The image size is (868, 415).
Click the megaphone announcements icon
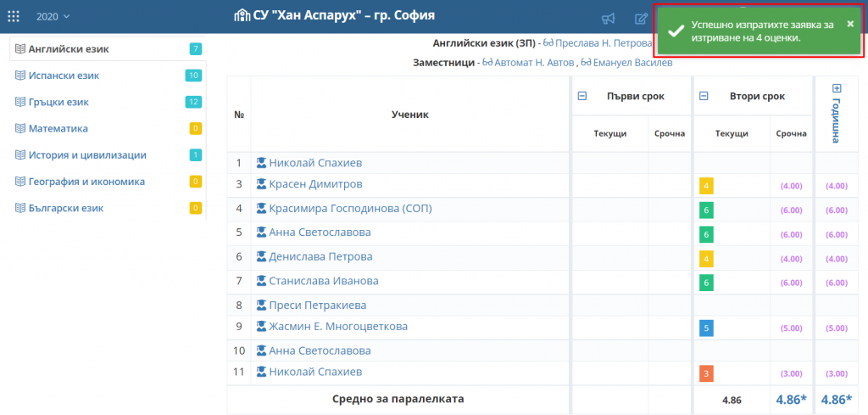[x=608, y=19]
